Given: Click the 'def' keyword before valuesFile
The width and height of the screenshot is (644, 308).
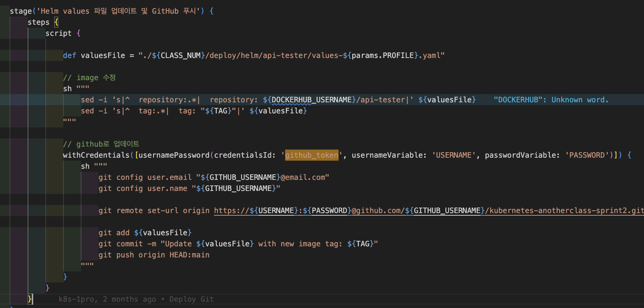Looking at the screenshot, I should coord(69,56).
